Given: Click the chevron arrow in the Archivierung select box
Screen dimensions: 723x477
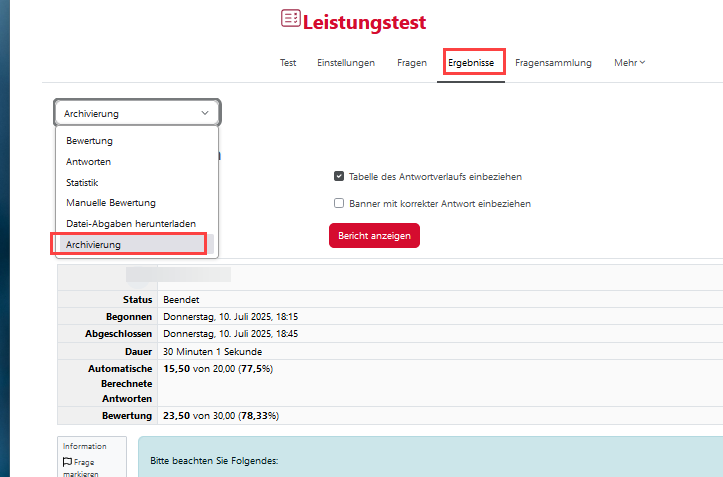Looking at the screenshot, I should 204,113.
